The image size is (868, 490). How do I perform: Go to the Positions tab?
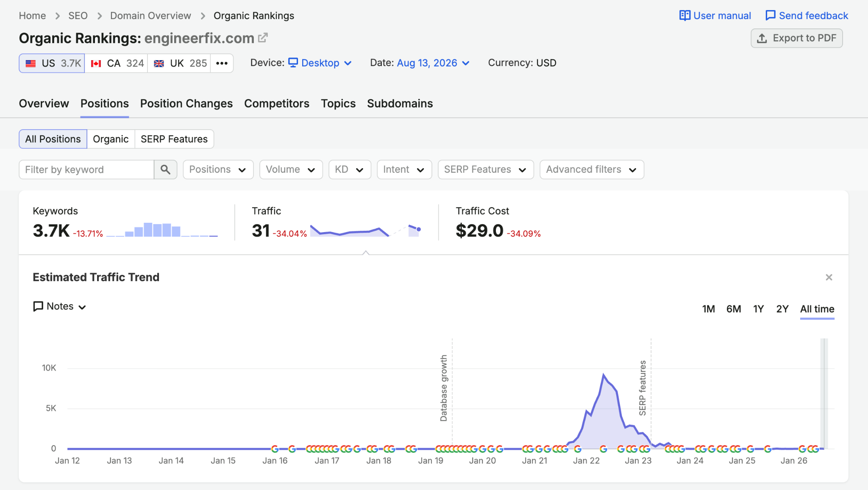pos(105,103)
